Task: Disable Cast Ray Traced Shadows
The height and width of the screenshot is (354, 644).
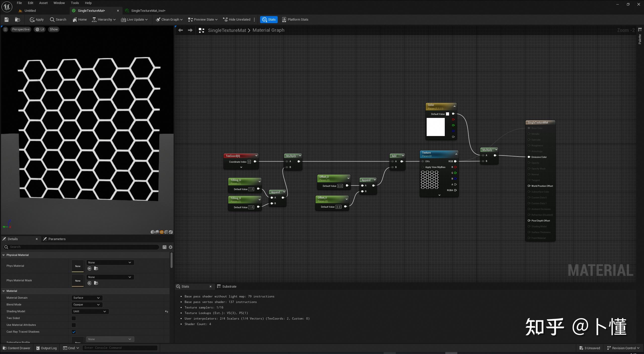Action: coord(73,332)
